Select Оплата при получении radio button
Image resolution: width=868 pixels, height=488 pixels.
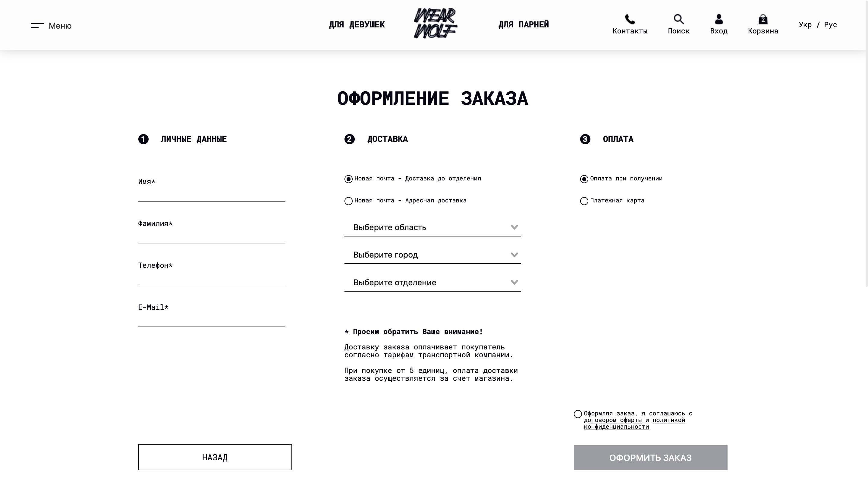584,179
